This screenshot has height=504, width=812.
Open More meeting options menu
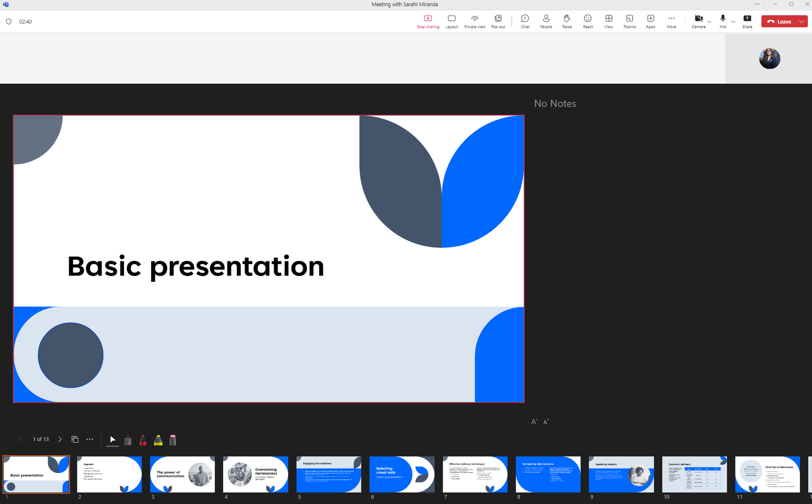tap(671, 21)
